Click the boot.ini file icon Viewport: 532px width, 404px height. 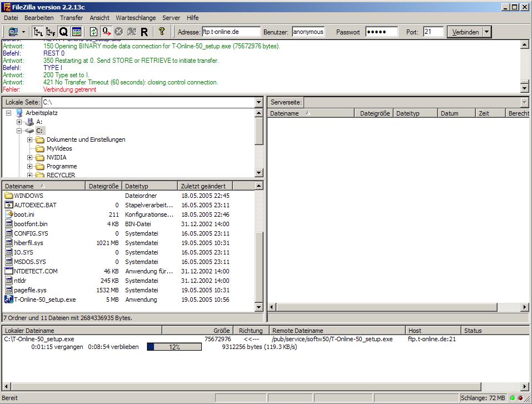tap(9, 215)
